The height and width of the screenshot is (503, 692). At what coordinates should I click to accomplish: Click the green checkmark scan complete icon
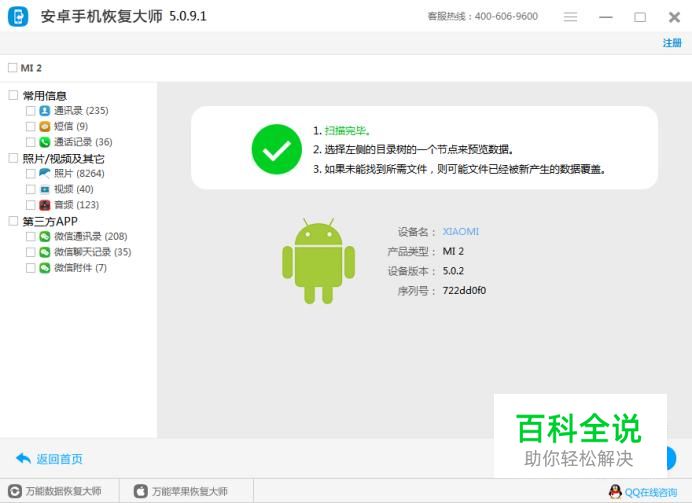coord(277,149)
